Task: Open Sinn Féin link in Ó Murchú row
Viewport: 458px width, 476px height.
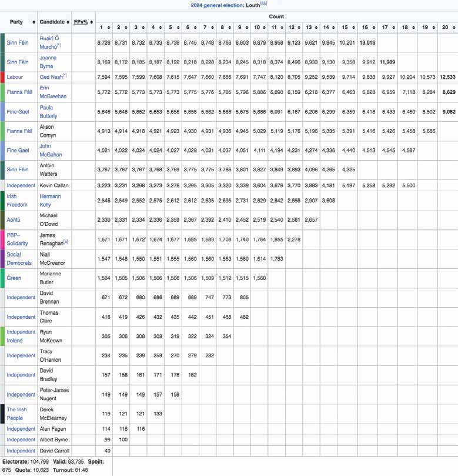Action: pyautogui.click(x=17, y=42)
